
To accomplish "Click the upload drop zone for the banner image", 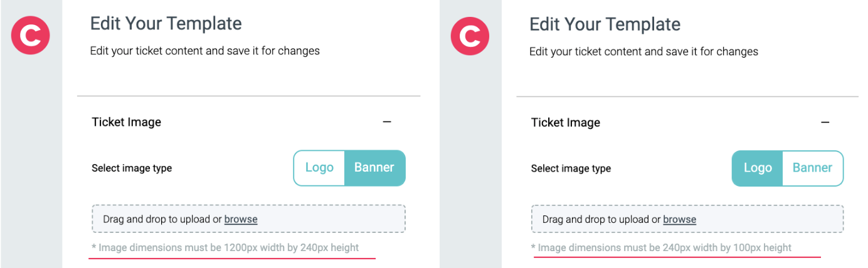I will pyautogui.click(x=248, y=219).
